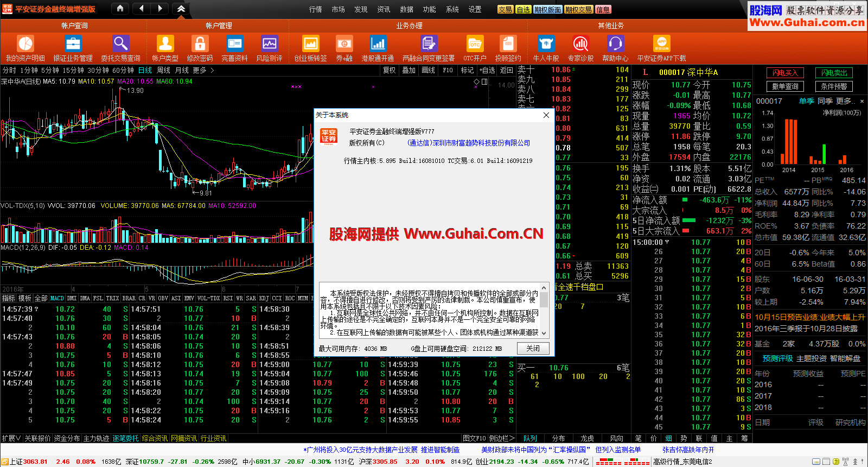Expand the 扩展 dropdown at the bottom left
The width and height of the screenshot is (868, 467).
pyautogui.click(x=11, y=438)
